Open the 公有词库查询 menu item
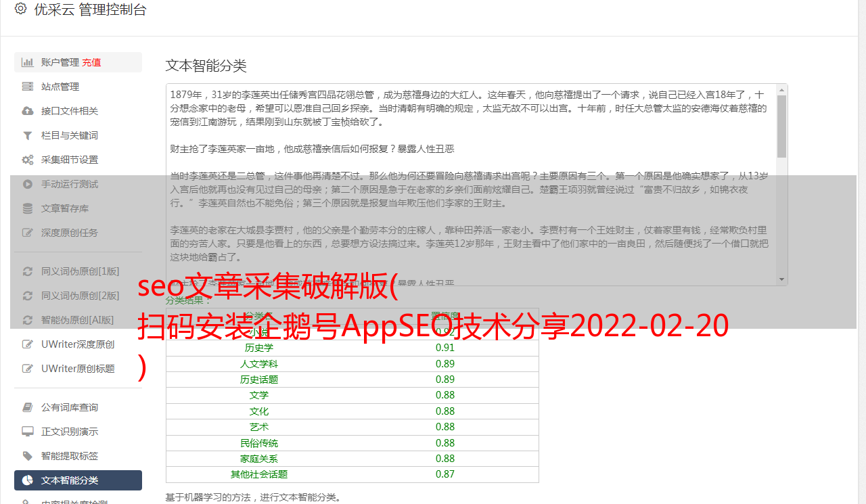This screenshot has width=866, height=504. (x=78, y=407)
